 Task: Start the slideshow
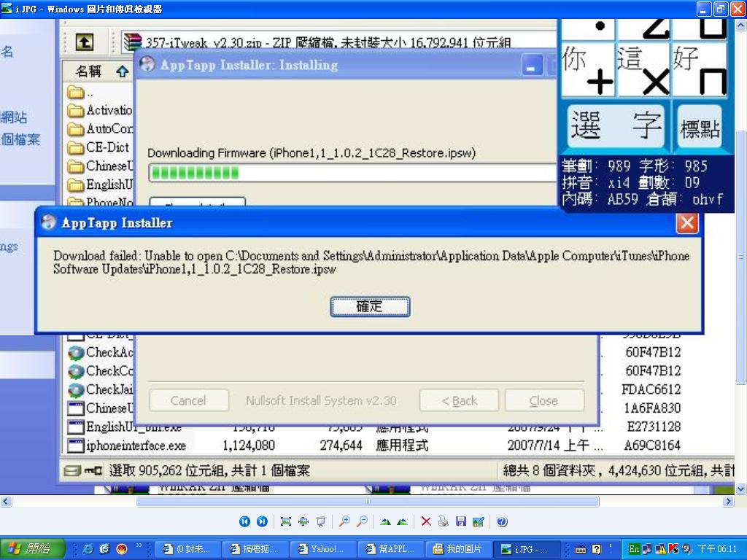click(x=320, y=521)
